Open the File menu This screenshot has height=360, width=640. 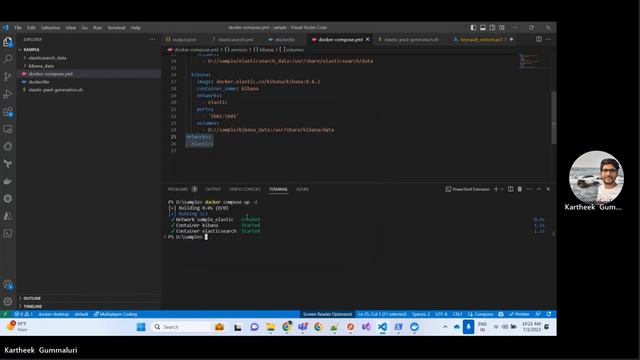point(18,28)
